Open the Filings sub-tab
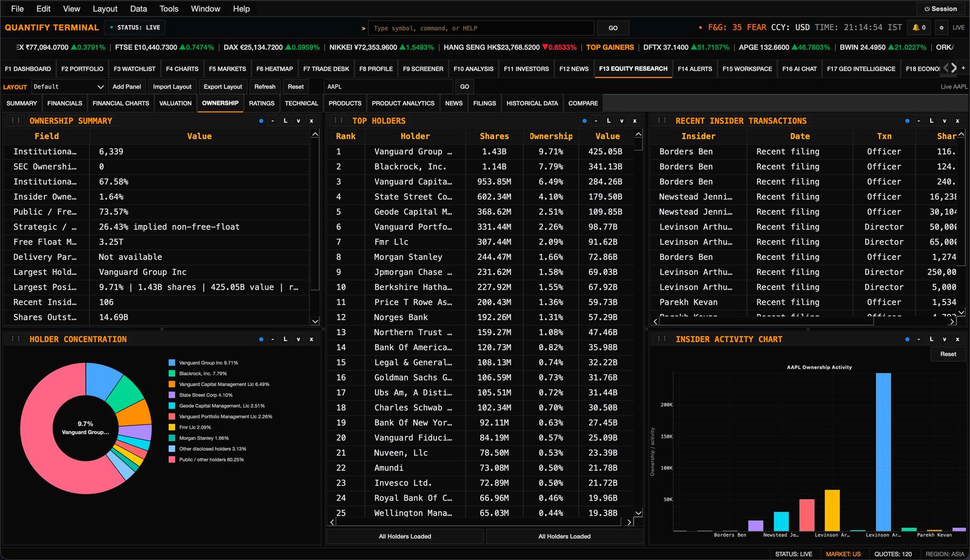The width and height of the screenshot is (970, 560). [484, 103]
